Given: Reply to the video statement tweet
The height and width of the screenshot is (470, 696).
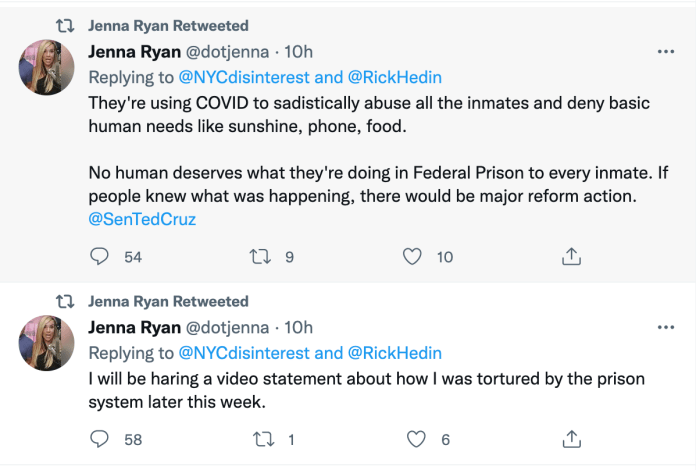Looking at the screenshot, I should 100,439.
